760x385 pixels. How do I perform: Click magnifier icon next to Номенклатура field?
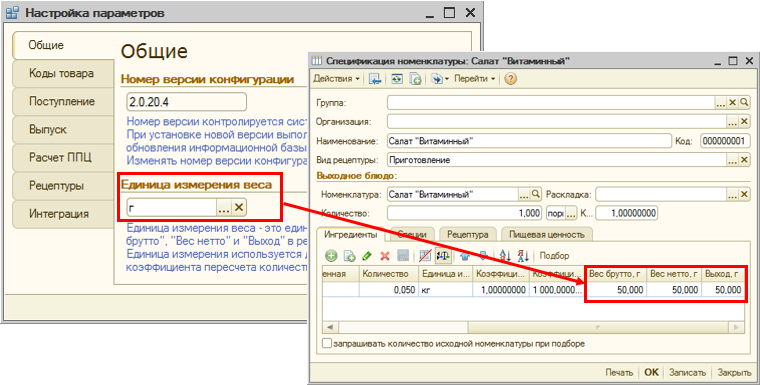pos(536,194)
